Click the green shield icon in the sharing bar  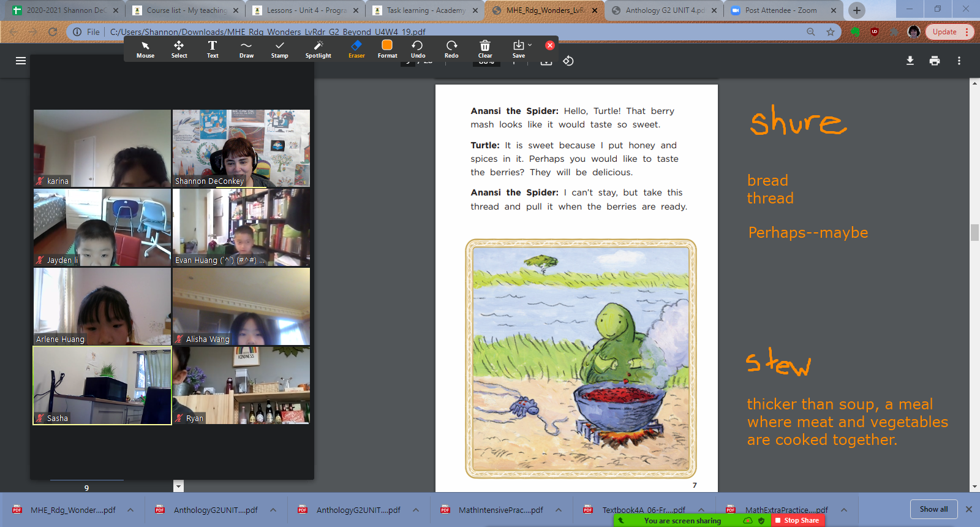tap(761, 520)
